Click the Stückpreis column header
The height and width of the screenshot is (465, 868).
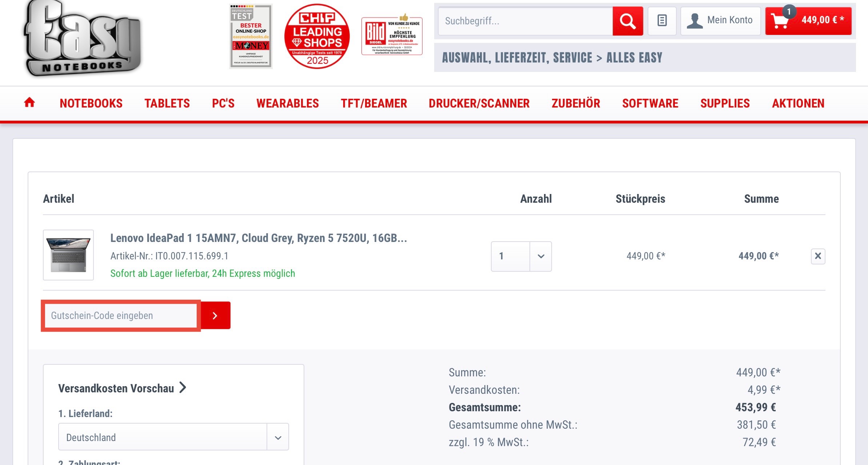pos(640,199)
